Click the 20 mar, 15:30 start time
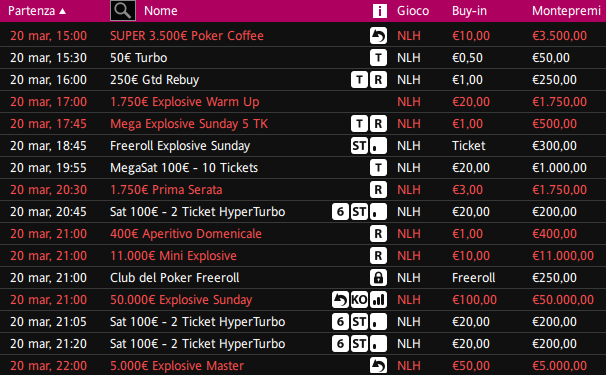Viewport: 606px width, 375px height. pos(48,58)
